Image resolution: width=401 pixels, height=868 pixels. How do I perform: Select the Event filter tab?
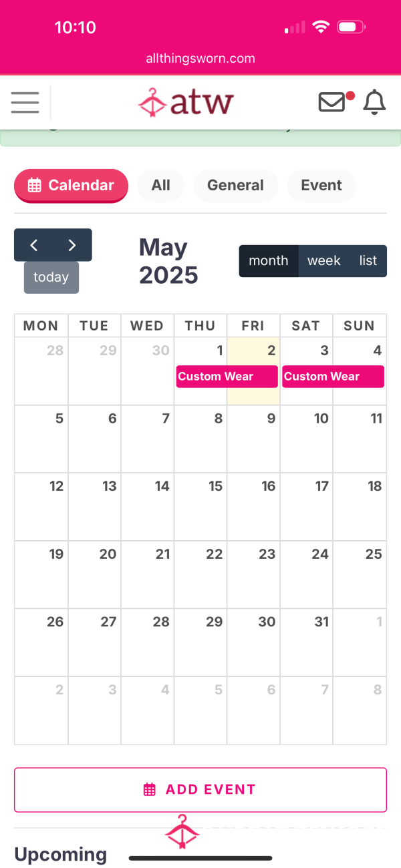coord(321,186)
